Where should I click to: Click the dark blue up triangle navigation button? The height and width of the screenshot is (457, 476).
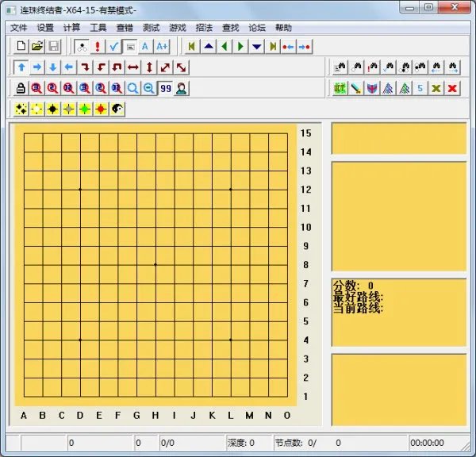point(209,47)
